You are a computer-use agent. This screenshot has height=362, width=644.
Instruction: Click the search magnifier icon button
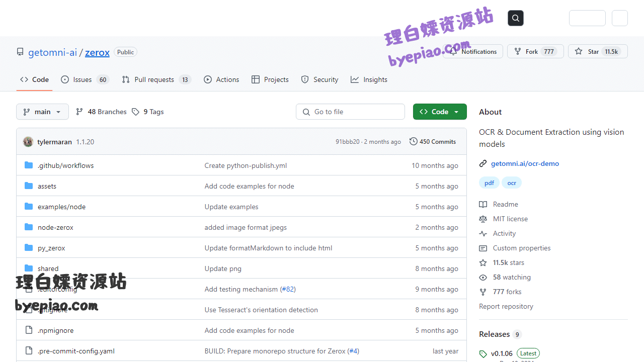[516, 18]
